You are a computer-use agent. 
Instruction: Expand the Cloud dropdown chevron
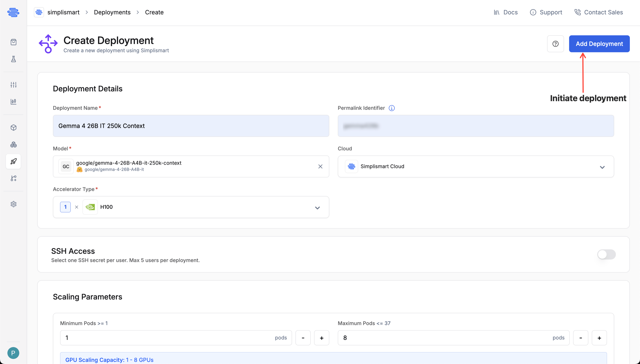pos(602,167)
